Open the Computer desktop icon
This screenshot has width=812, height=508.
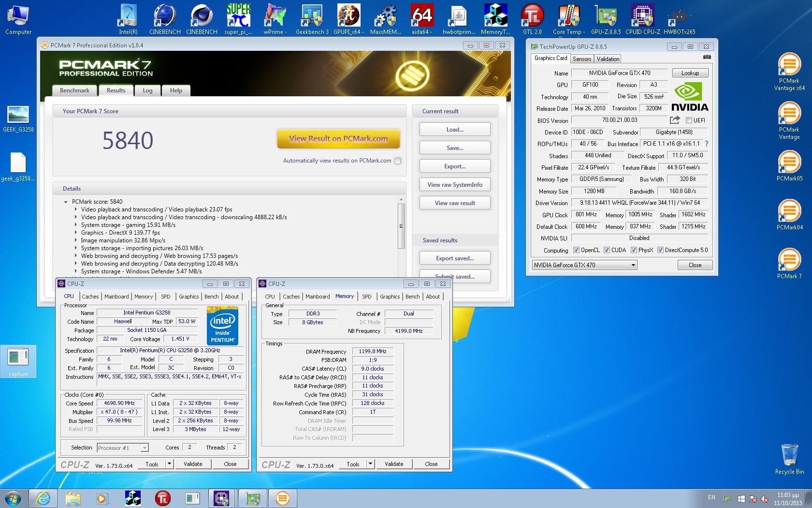tap(18, 19)
